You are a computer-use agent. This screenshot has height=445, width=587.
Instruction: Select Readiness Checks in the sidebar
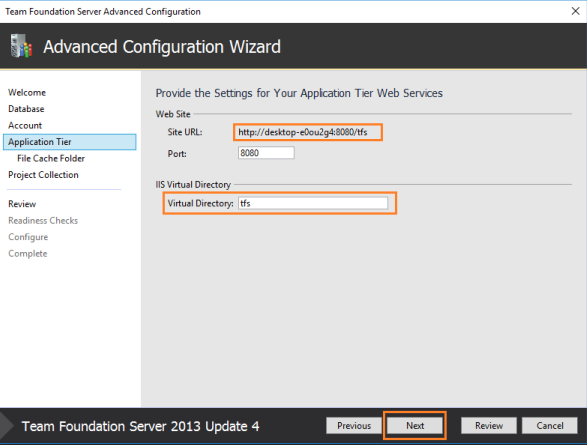[43, 220]
